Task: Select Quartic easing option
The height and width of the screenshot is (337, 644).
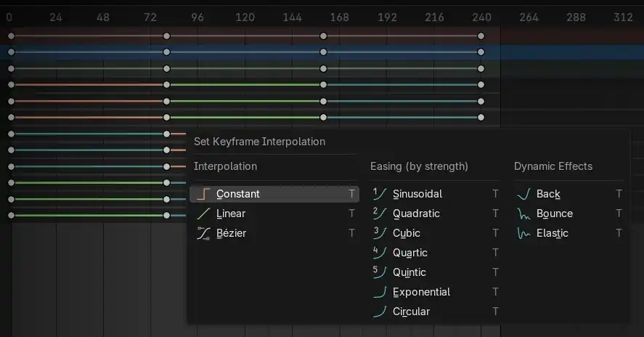Action: click(409, 253)
